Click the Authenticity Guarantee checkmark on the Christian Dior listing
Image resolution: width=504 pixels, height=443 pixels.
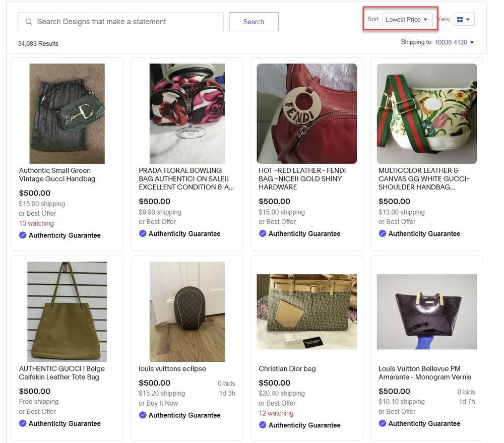pos(263,425)
